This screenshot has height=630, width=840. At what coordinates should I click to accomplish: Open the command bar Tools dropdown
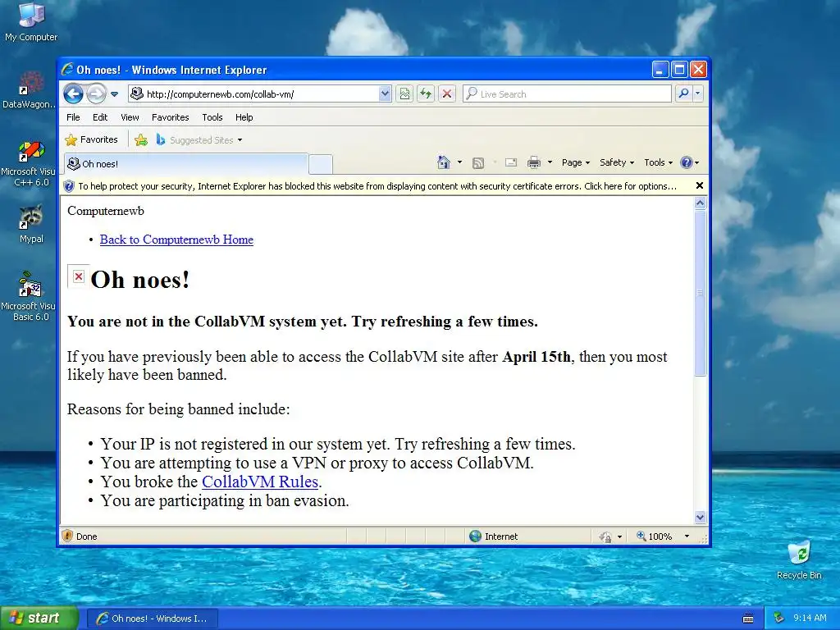pyautogui.click(x=658, y=162)
